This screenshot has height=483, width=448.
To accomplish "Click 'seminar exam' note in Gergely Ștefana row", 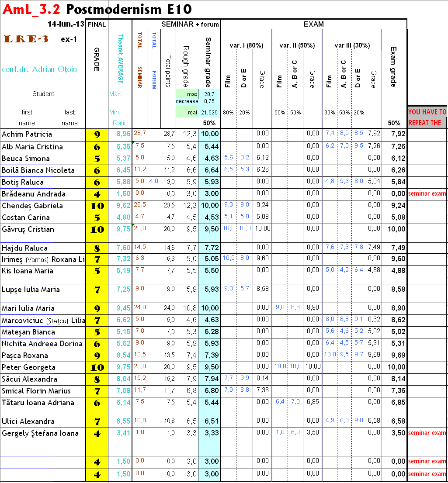I will (427, 433).
